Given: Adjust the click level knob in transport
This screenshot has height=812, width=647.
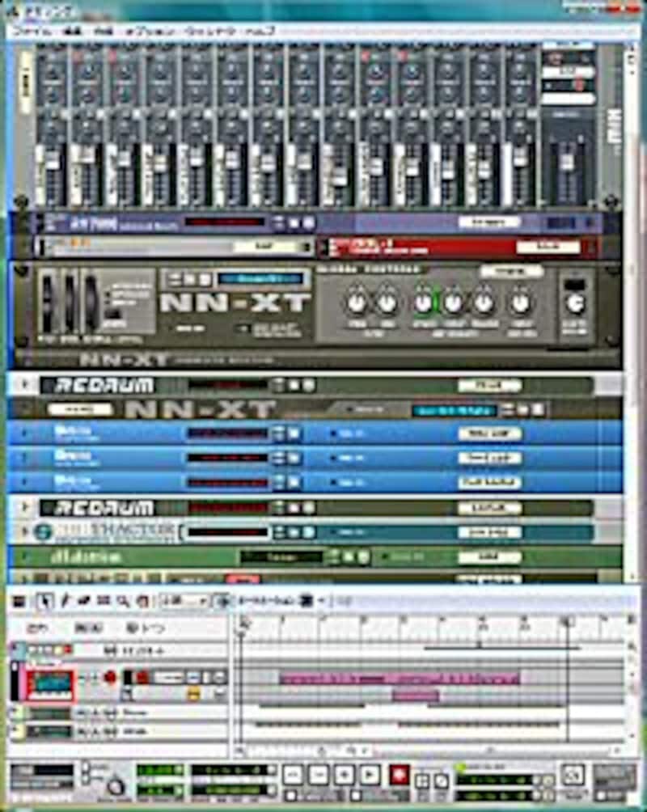Looking at the screenshot, I should [x=116, y=787].
